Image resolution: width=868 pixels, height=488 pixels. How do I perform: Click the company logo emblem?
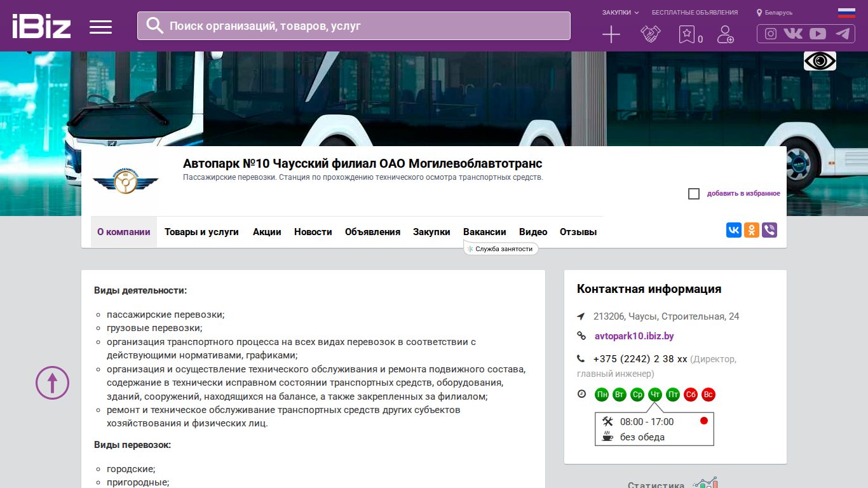125,182
